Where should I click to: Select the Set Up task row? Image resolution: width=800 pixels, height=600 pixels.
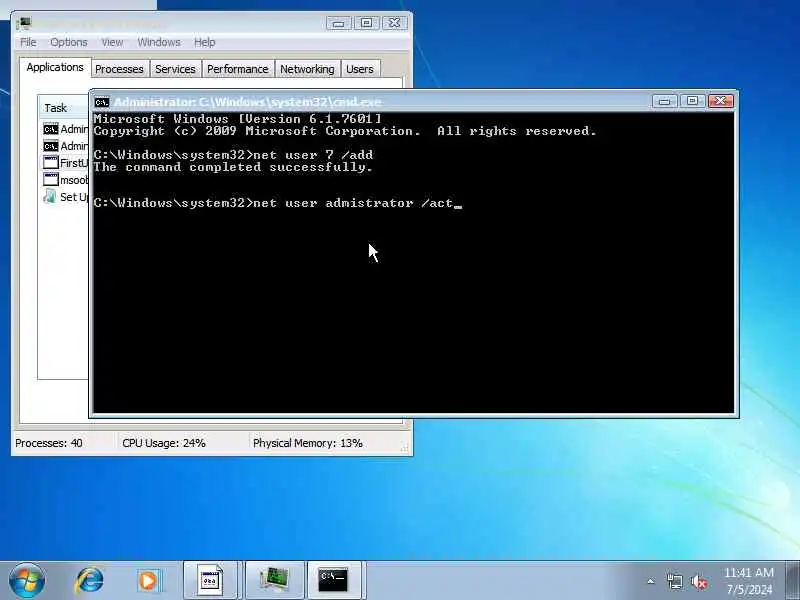pyautogui.click(x=66, y=197)
